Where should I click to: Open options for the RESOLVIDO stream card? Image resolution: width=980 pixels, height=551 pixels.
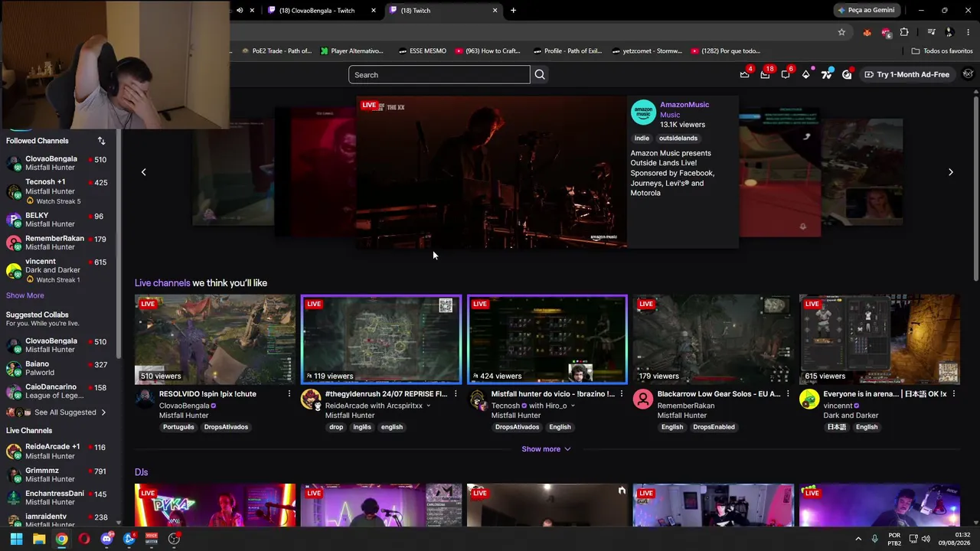[x=289, y=394]
